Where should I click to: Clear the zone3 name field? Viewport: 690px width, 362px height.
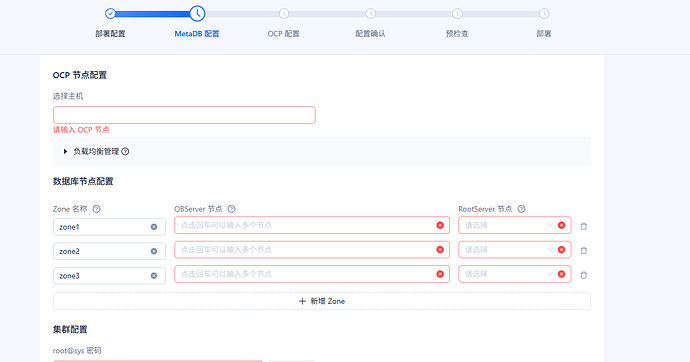(154, 276)
